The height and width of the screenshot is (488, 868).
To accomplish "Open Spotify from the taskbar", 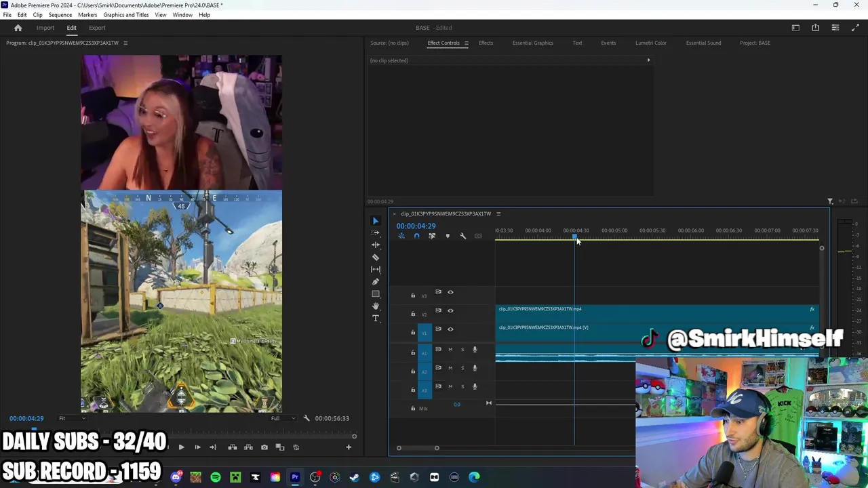I will [x=216, y=477].
